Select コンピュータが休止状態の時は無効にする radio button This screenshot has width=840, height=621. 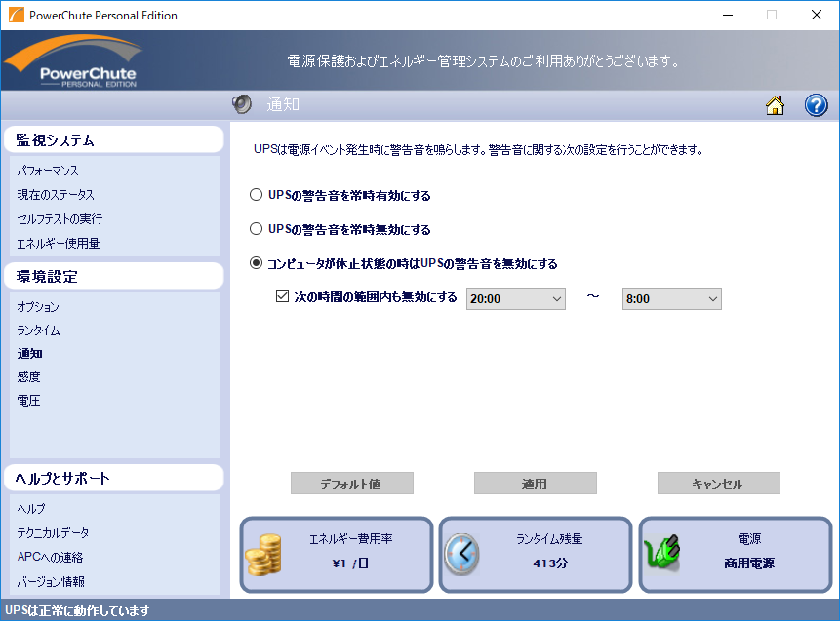256,263
